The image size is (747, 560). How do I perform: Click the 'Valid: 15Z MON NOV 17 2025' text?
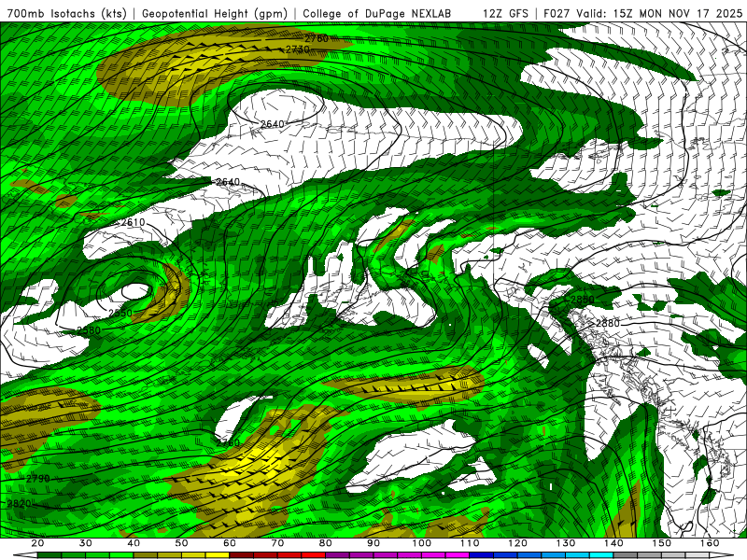click(659, 13)
